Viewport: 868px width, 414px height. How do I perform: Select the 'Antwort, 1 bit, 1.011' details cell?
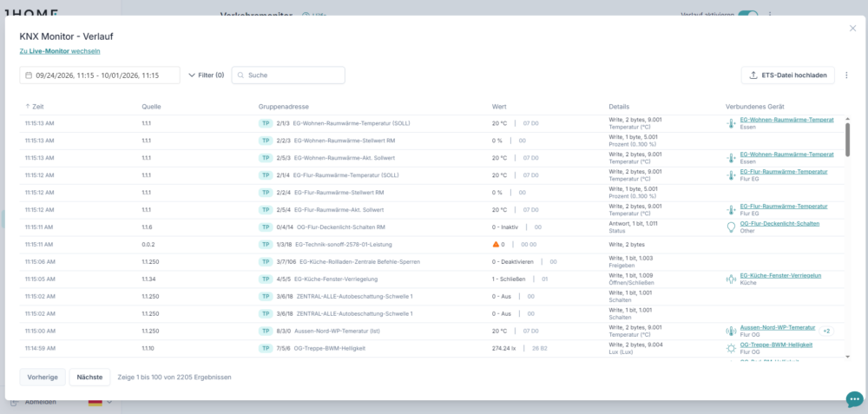click(x=635, y=224)
